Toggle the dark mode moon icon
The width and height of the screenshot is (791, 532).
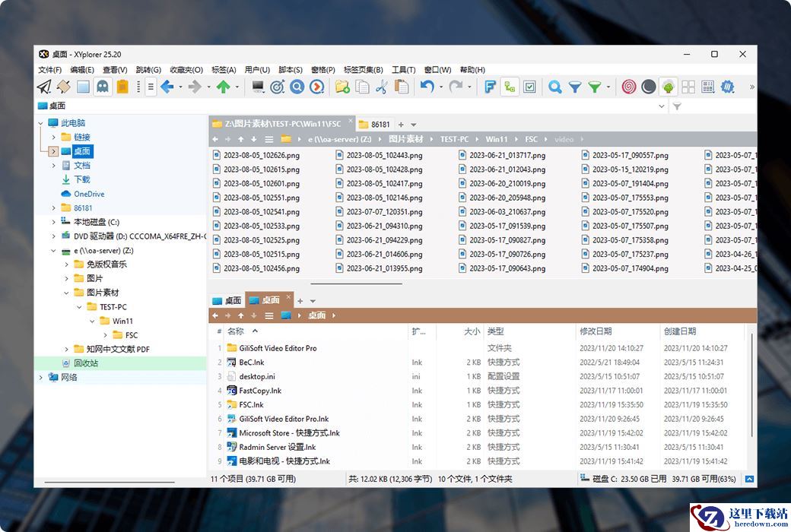click(x=649, y=87)
